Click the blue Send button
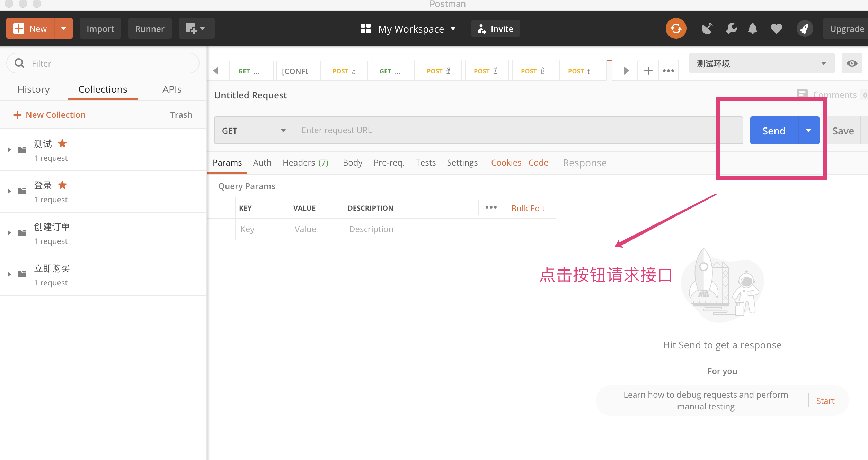This screenshot has height=460, width=868. click(774, 131)
